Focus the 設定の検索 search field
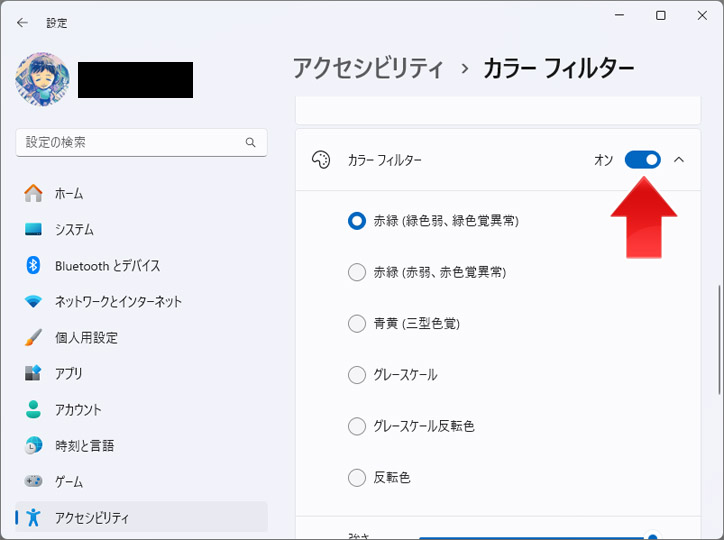The width and height of the screenshot is (724, 540). 141,142
